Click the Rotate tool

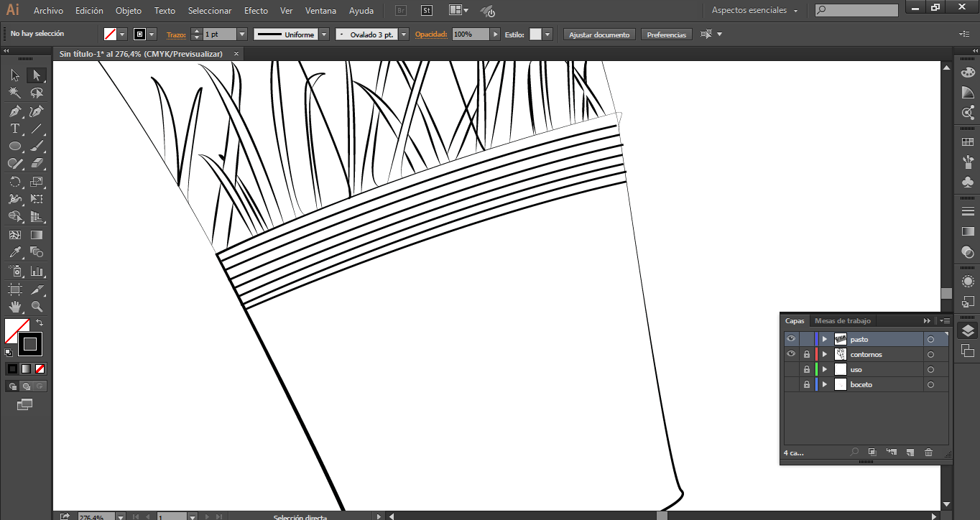point(14,182)
